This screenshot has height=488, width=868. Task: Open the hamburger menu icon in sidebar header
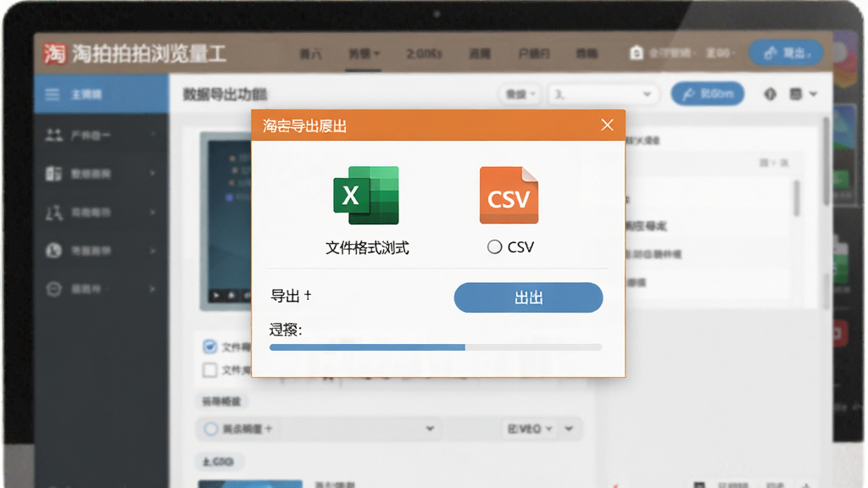[52, 95]
